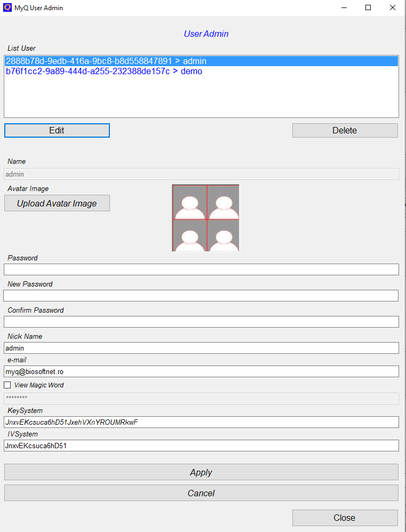Click the IVSystem value field
Screen dimensions: 406x532
point(202,446)
